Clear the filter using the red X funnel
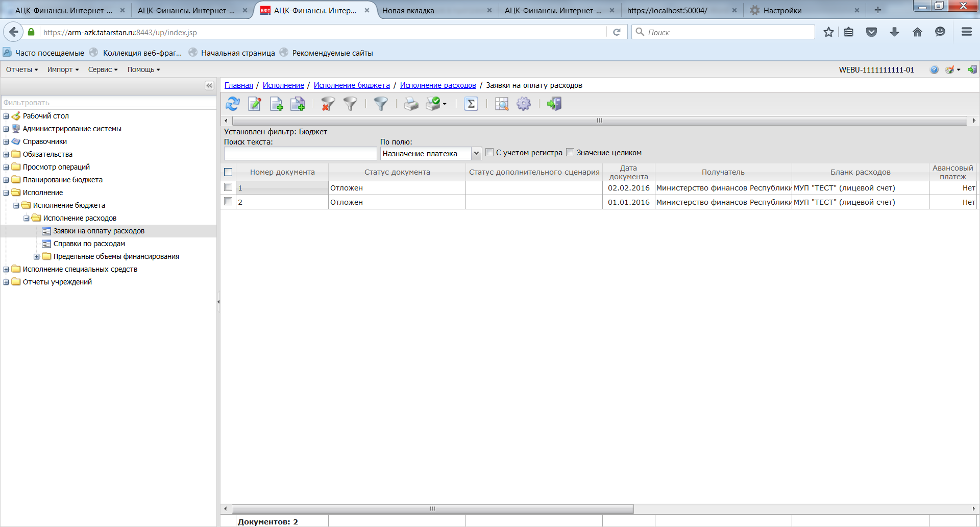This screenshot has height=527, width=980. pyautogui.click(x=328, y=104)
